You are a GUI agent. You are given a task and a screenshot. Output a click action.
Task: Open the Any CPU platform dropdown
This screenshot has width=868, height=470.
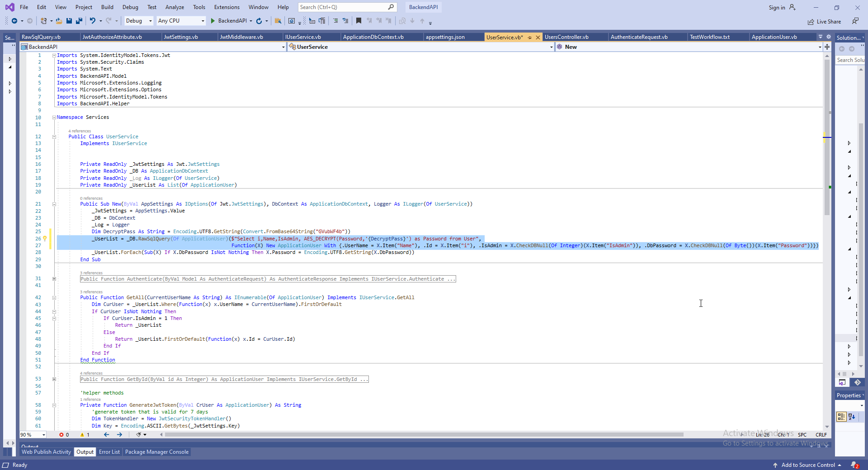pos(181,21)
